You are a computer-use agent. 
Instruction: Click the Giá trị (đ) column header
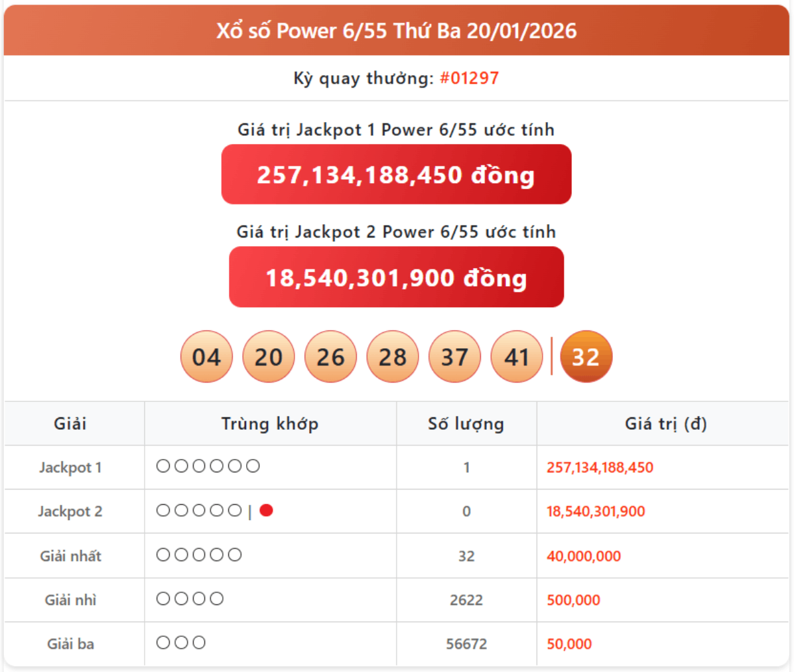click(x=665, y=423)
